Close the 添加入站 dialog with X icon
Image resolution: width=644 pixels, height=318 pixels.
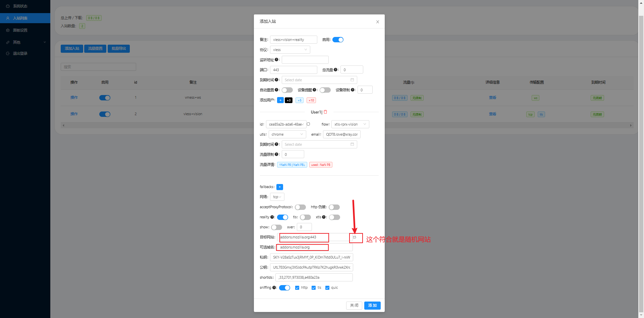click(378, 22)
